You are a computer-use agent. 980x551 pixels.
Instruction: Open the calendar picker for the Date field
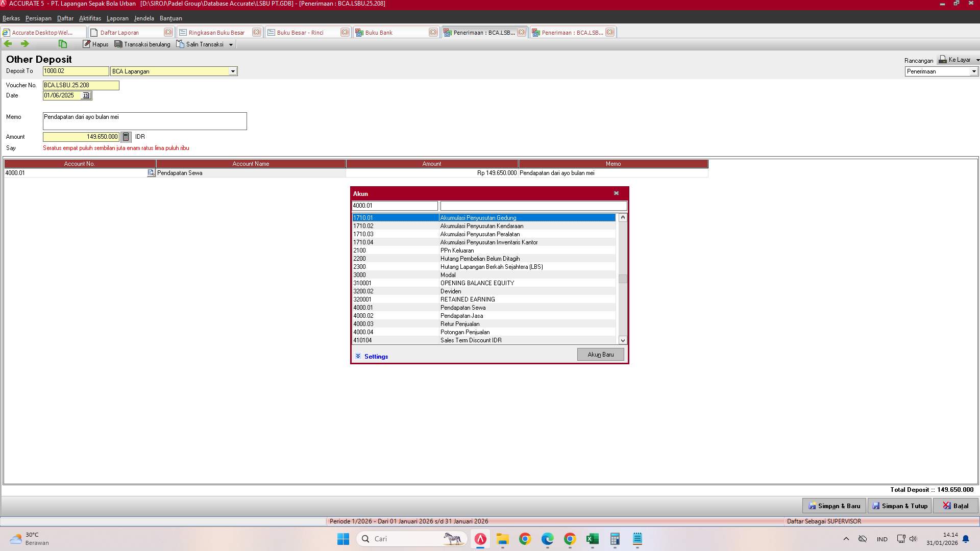click(x=86, y=95)
